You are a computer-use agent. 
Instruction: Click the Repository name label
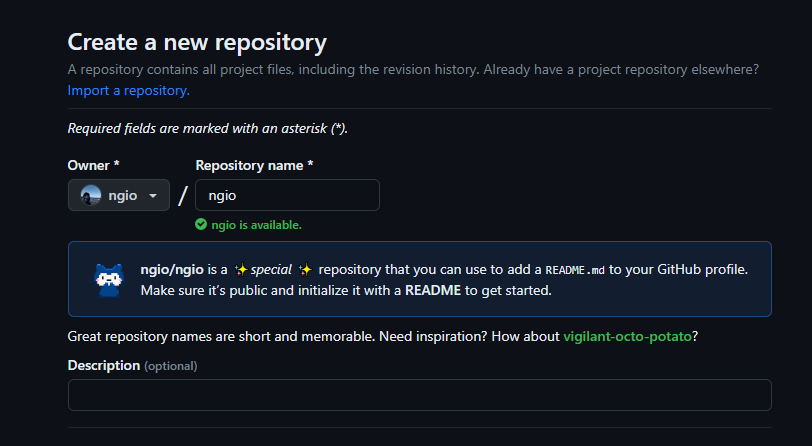point(254,165)
